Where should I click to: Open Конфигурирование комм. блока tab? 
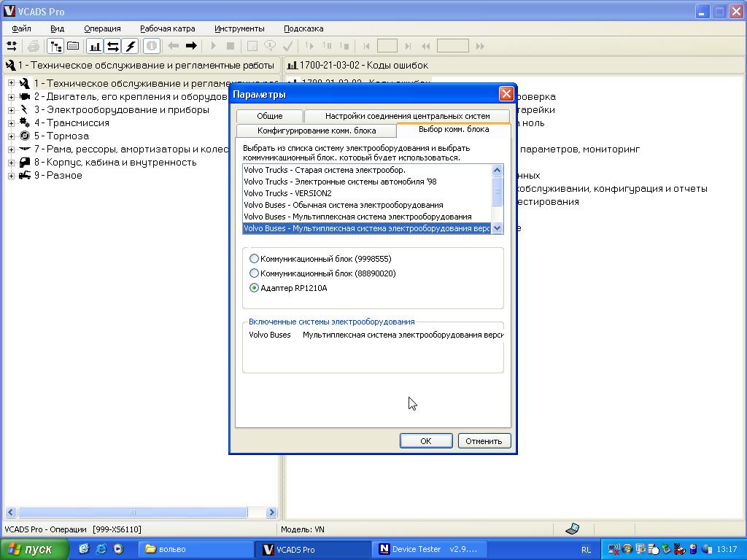317,131
